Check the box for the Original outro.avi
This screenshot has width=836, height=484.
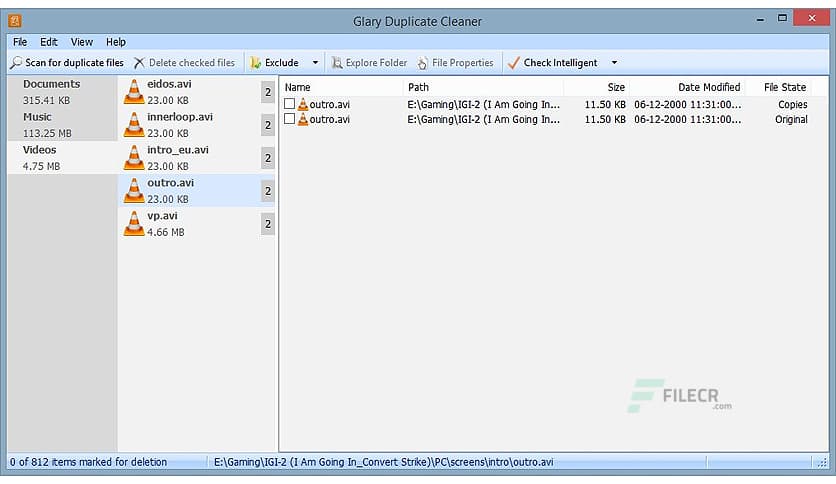(290, 119)
